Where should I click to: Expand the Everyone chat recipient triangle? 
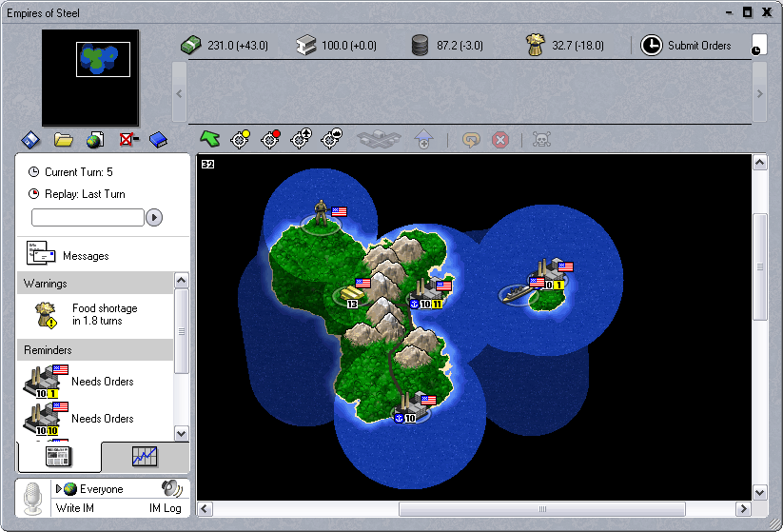click(59, 489)
